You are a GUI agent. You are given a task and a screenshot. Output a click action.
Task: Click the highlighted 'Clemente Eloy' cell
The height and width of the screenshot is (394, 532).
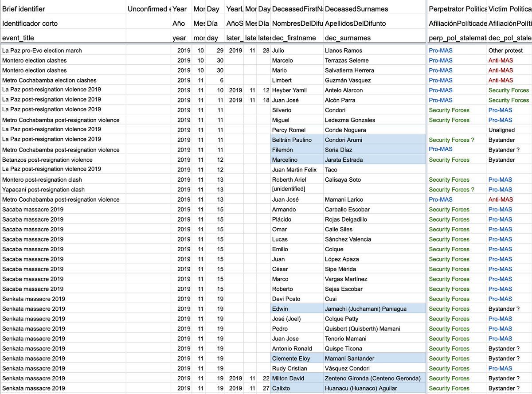(x=291, y=359)
